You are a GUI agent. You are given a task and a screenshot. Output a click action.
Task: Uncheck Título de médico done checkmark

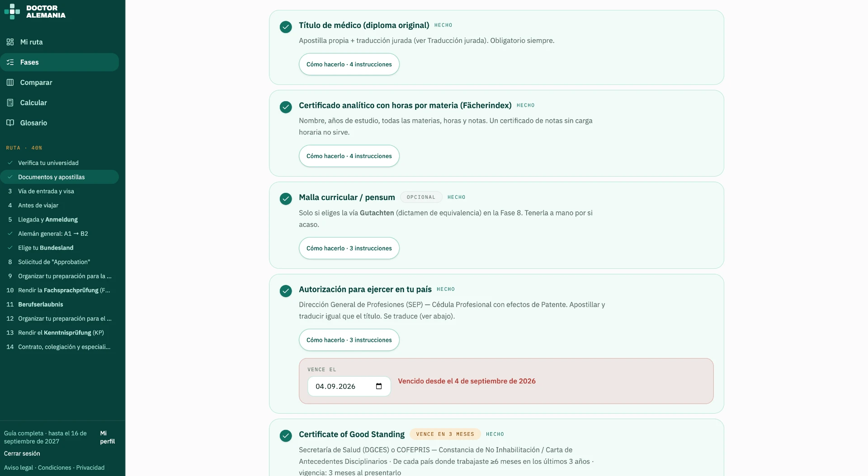point(286,27)
